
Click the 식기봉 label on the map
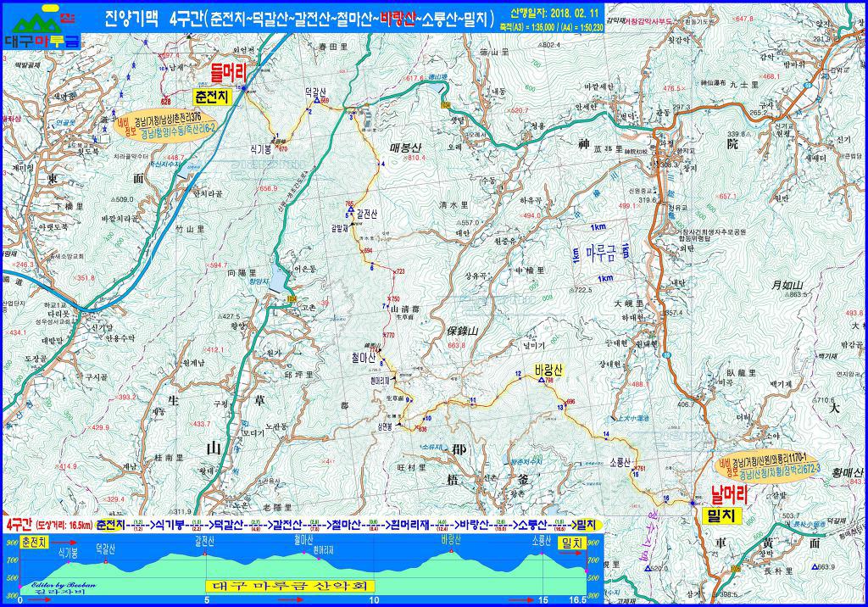click(x=260, y=149)
